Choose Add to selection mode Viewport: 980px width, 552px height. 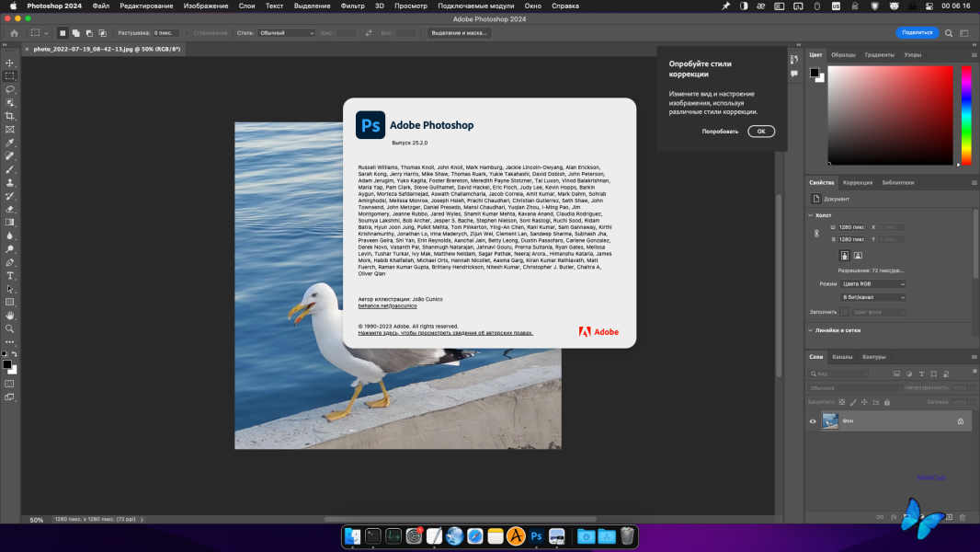tap(75, 33)
